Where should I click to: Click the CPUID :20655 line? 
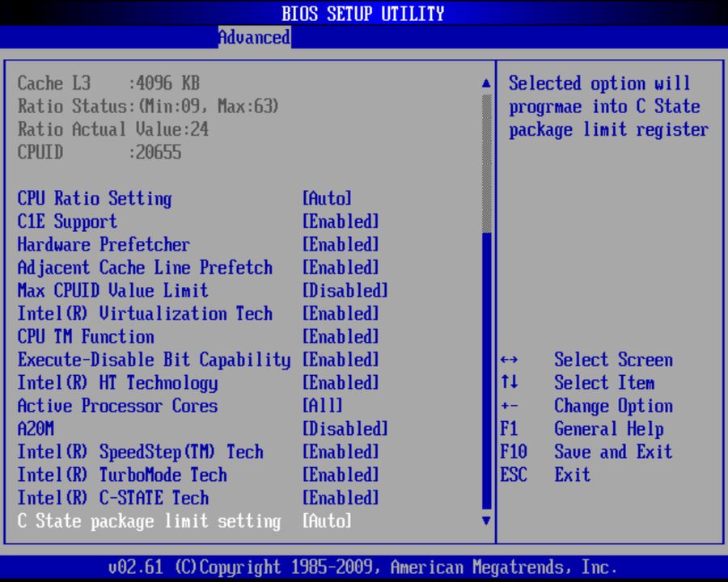coord(99,153)
